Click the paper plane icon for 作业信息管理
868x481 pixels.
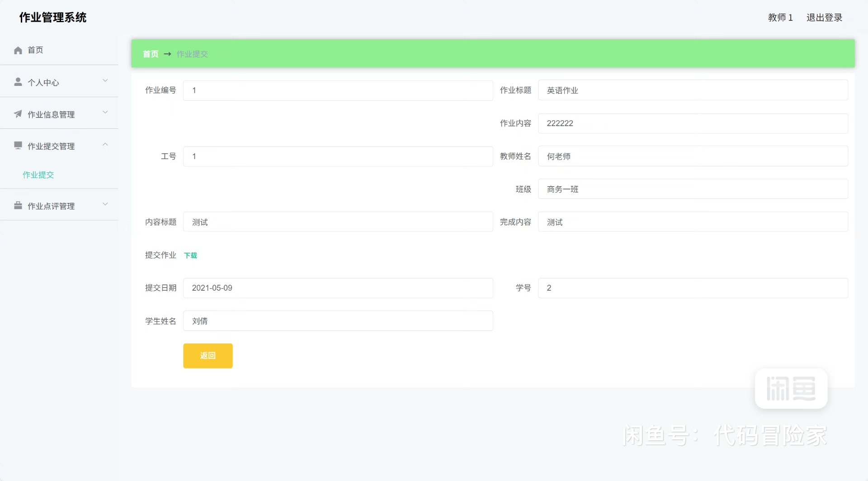[x=18, y=114]
